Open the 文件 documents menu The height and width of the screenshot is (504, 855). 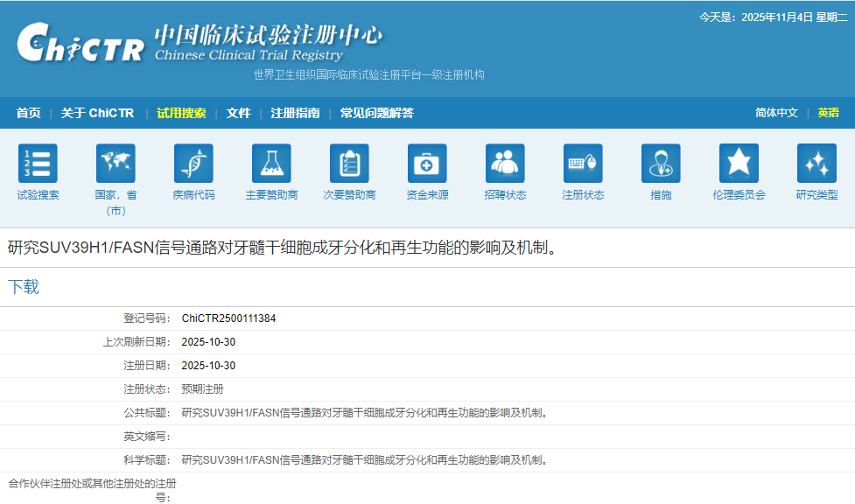(238, 112)
